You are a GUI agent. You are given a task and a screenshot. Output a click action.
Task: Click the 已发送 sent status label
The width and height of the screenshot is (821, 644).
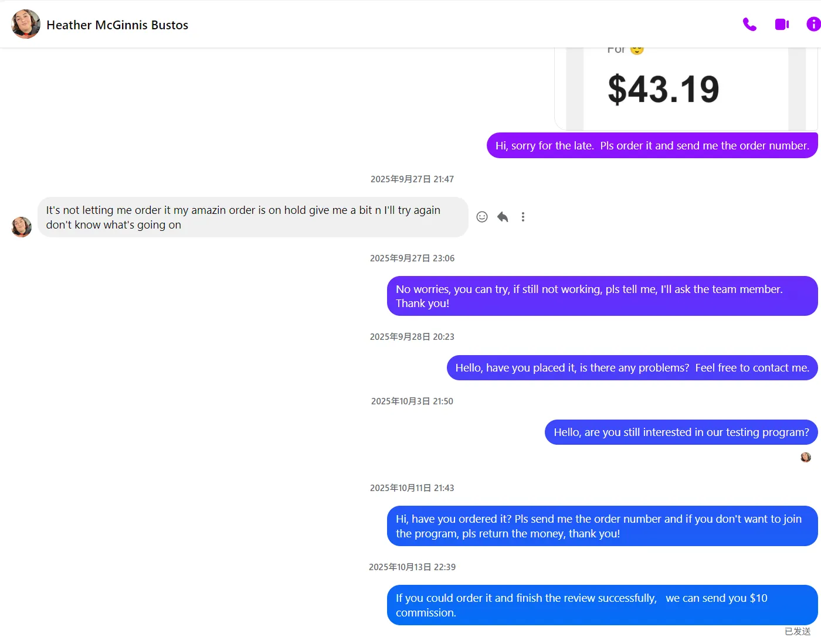(798, 632)
